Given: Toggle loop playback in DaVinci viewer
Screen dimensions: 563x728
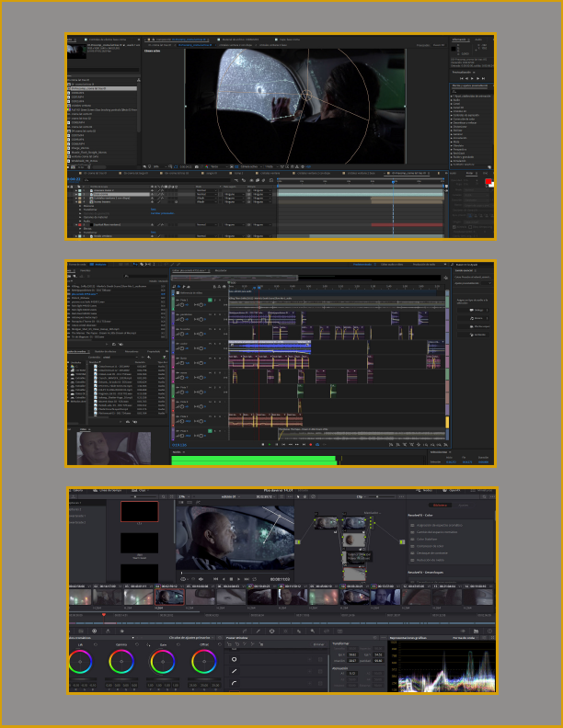Looking at the screenshot, I should [x=255, y=579].
